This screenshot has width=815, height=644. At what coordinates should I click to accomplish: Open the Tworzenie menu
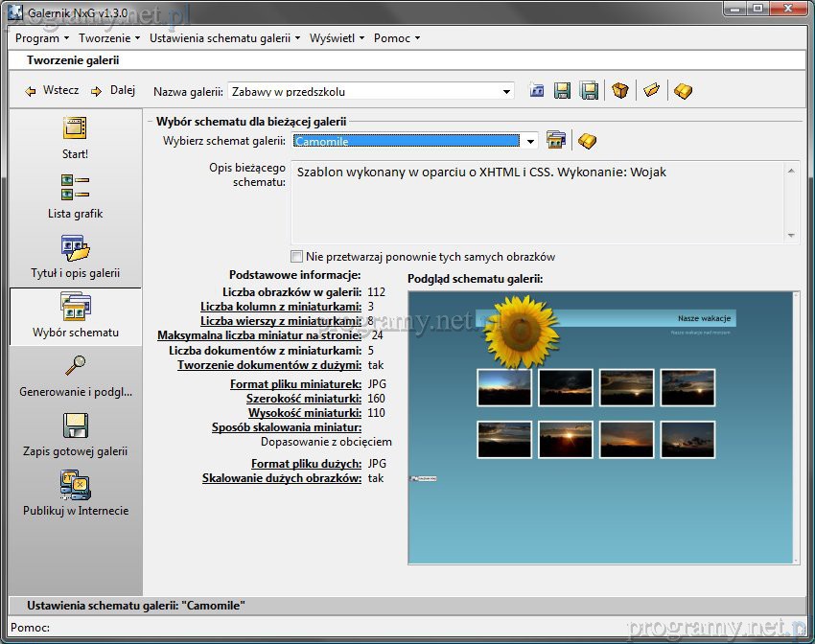pos(109,38)
